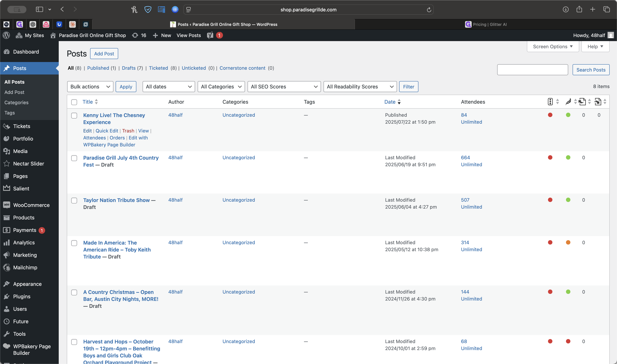Open Safari sidebar toggle icon

[x=39, y=9]
